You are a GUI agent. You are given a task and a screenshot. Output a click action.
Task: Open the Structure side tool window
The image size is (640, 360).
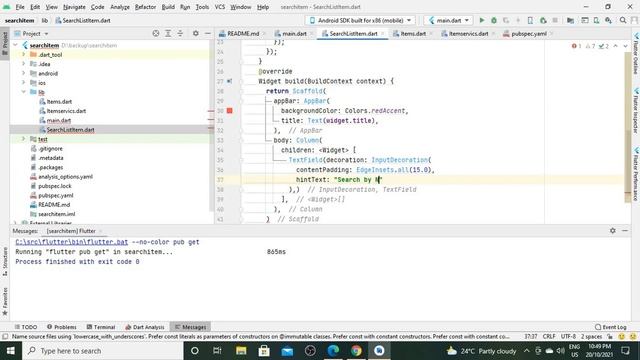tap(5, 261)
